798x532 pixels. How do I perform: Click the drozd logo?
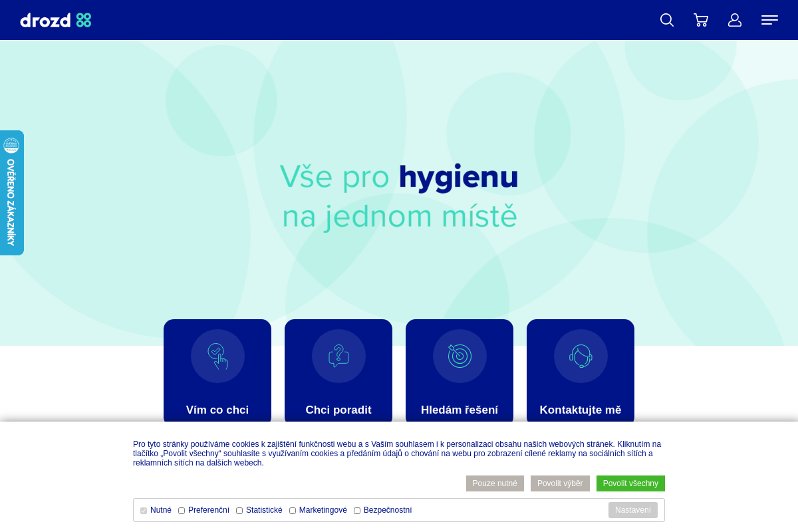coord(56,20)
